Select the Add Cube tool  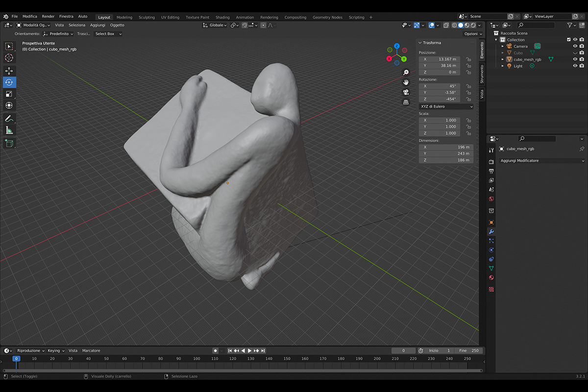(x=9, y=143)
